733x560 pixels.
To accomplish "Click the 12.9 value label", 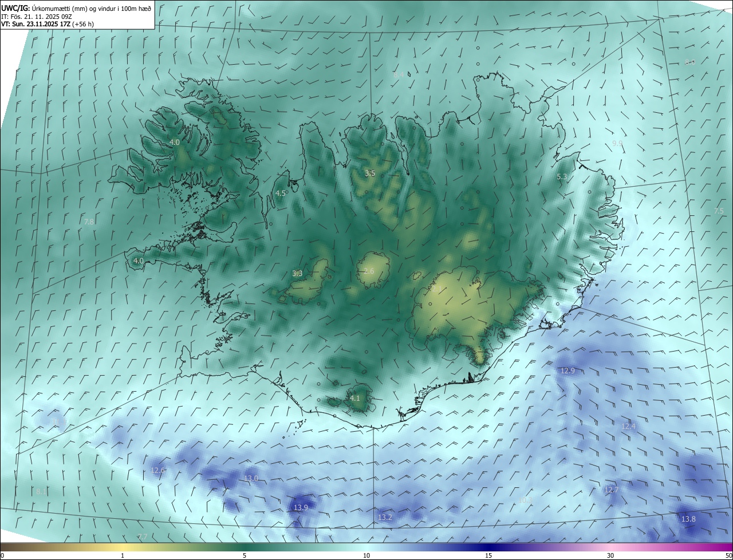I will (x=567, y=370).
